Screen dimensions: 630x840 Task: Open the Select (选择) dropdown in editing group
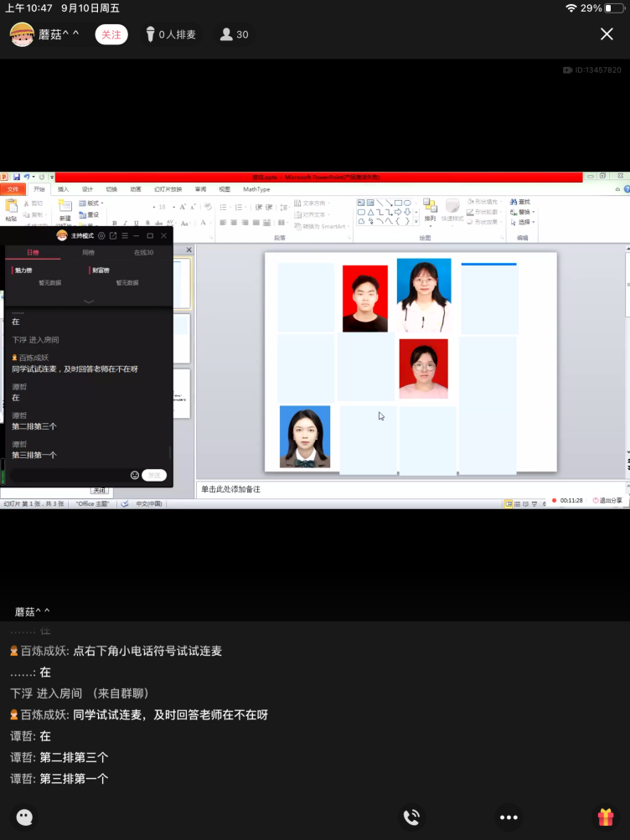pyautogui.click(x=524, y=223)
